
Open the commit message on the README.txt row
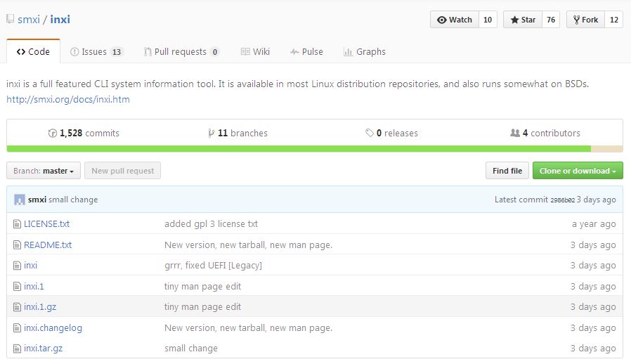point(248,245)
